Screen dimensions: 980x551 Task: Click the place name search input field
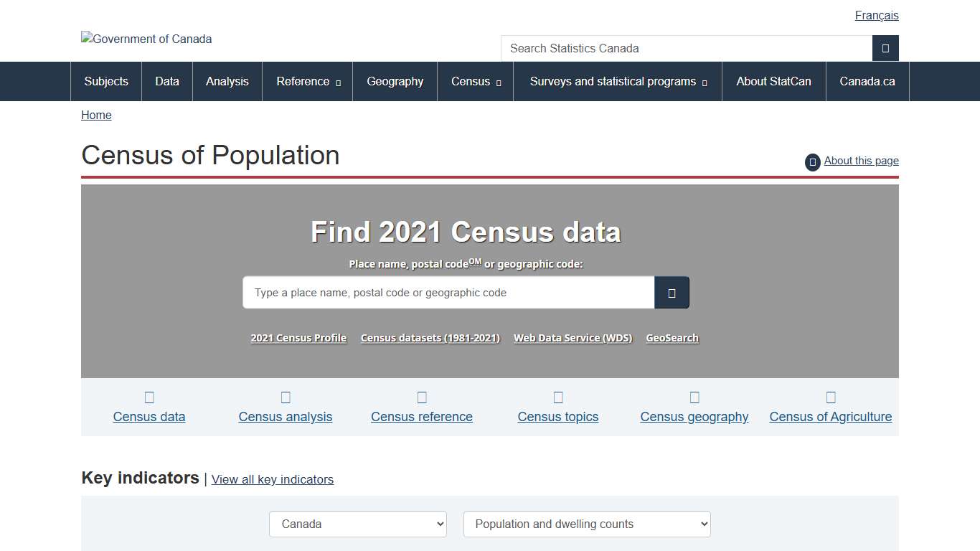(448, 293)
